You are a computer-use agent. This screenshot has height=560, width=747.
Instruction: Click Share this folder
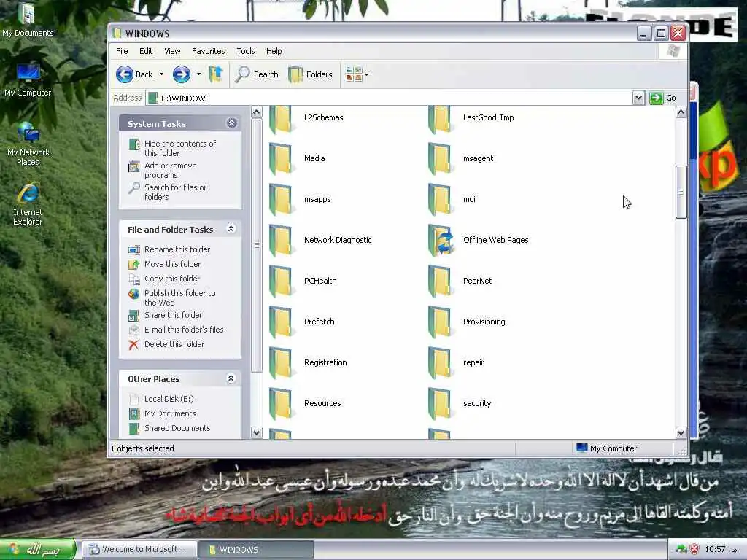(166, 315)
